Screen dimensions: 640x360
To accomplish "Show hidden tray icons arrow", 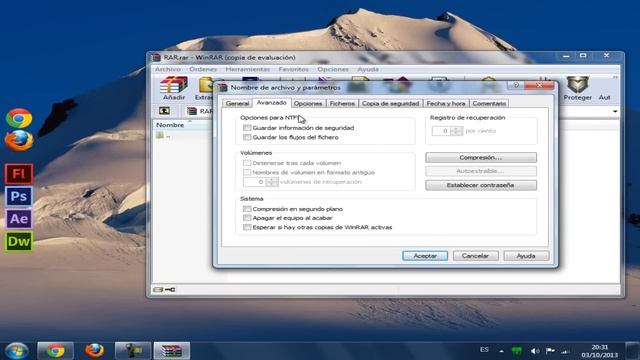I will pyautogui.click(x=501, y=351).
